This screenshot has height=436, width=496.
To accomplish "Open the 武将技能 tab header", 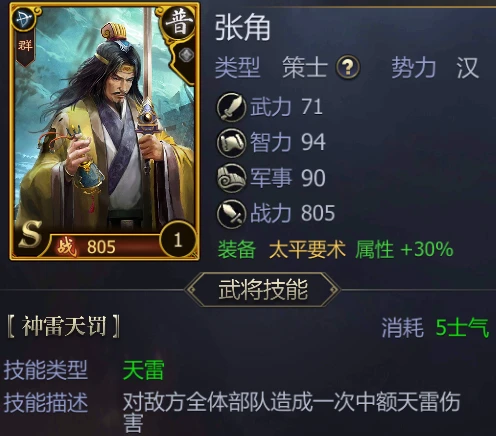I will click(263, 290).
